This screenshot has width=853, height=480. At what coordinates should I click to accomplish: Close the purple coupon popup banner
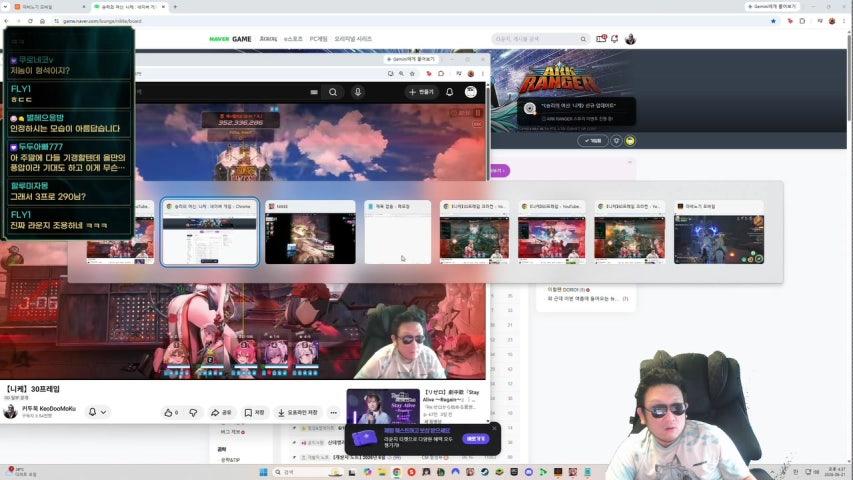coord(494,428)
